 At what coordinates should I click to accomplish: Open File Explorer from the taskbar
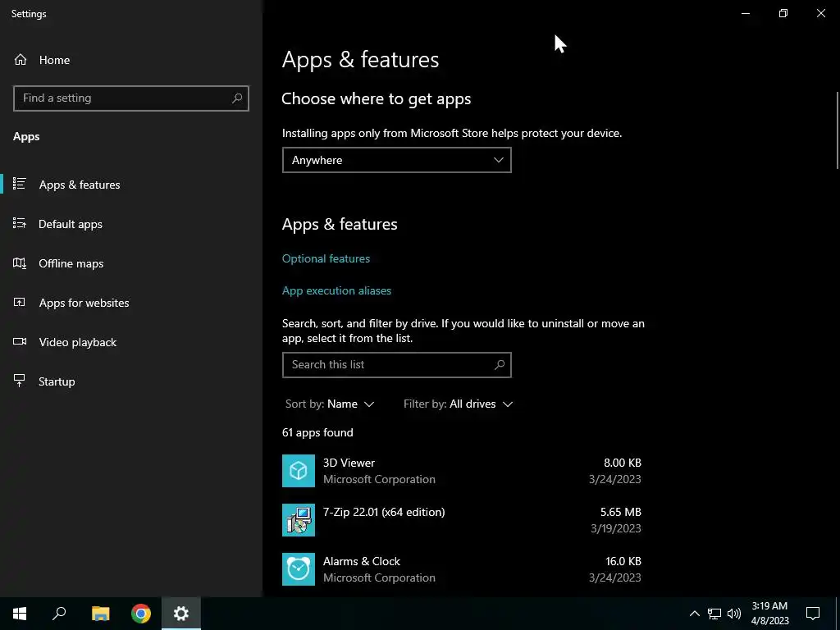100,614
